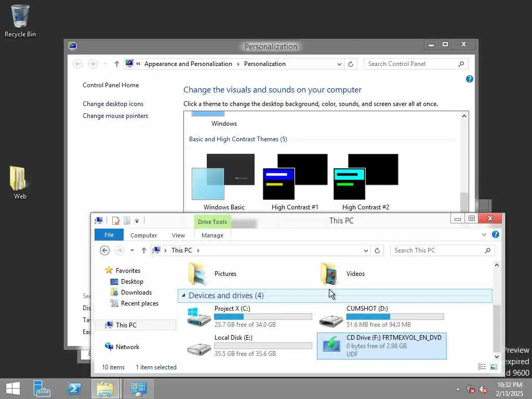Viewport: 532px width, 399px height.
Task: Open the Pictures folder
Action: [x=212, y=274]
